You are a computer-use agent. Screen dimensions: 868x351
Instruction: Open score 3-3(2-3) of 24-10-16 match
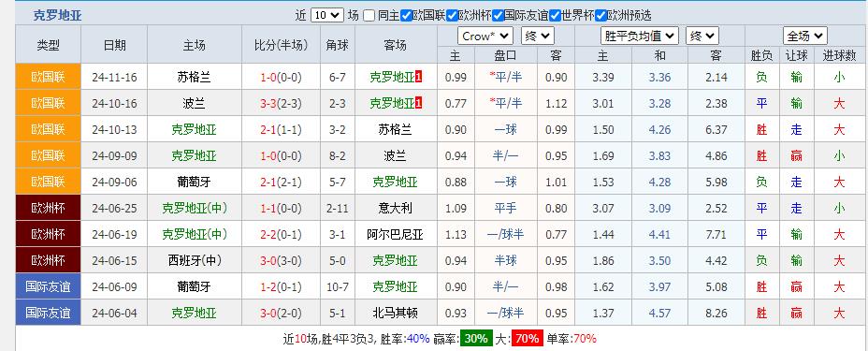pyautogui.click(x=281, y=103)
